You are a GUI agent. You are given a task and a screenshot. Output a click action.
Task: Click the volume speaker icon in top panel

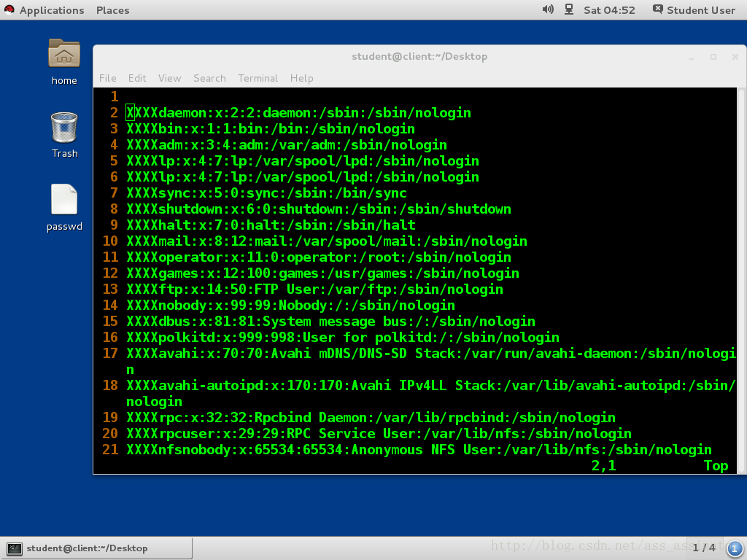coord(548,9)
